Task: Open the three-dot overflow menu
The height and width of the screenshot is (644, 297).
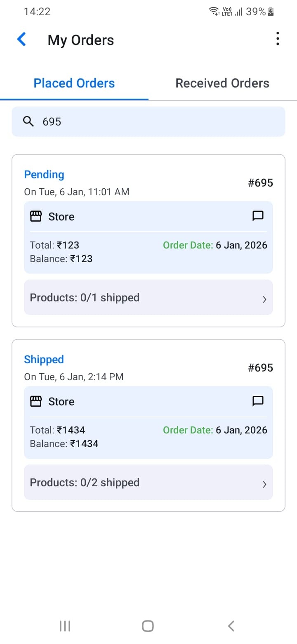Action: point(278,39)
